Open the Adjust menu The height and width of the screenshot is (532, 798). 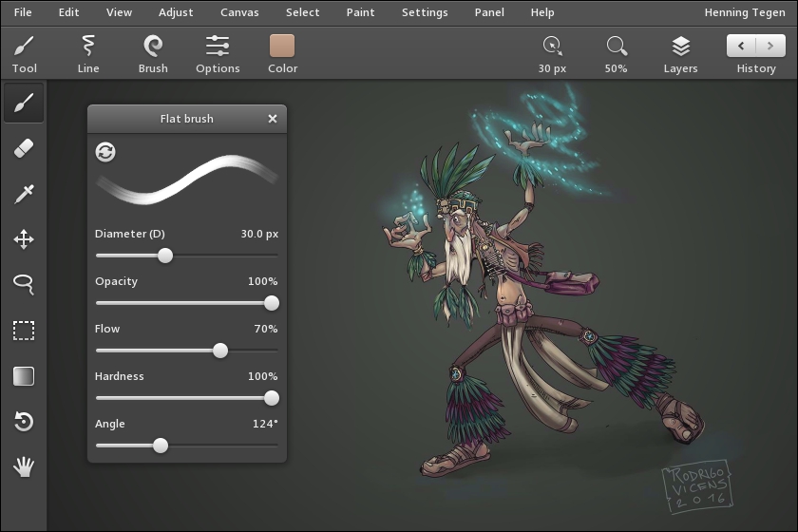click(176, 12)
